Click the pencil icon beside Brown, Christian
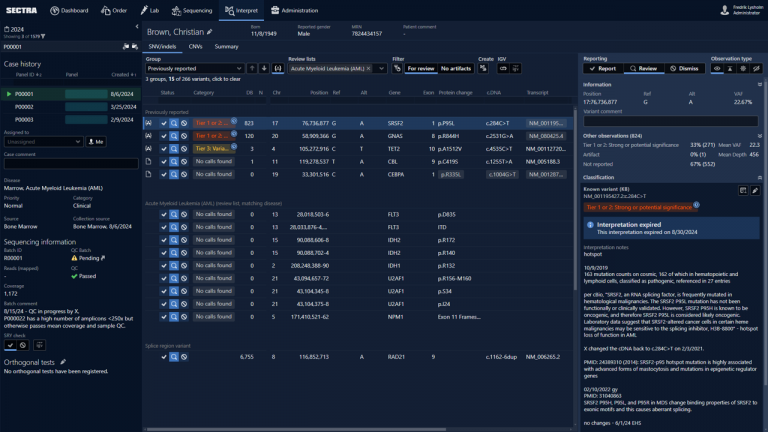 click(210, 32)
